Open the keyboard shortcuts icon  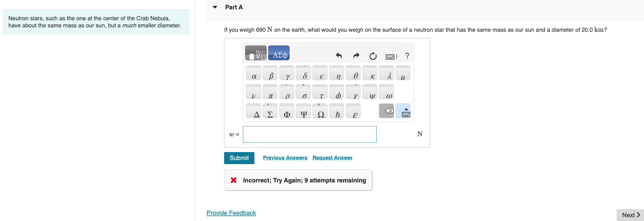[391, 56]
